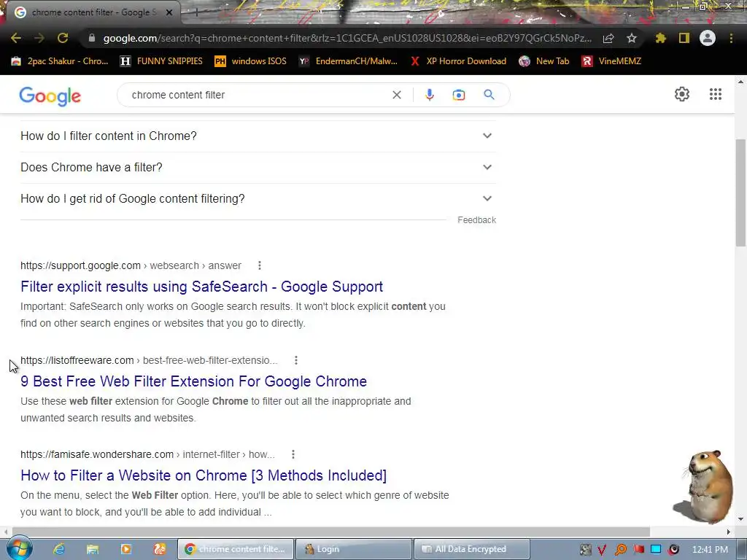This screenshot has width=747, height=560.
Task: Click the https://famisafe.wondershare.com breadcrumb
Action: [97, 455]
